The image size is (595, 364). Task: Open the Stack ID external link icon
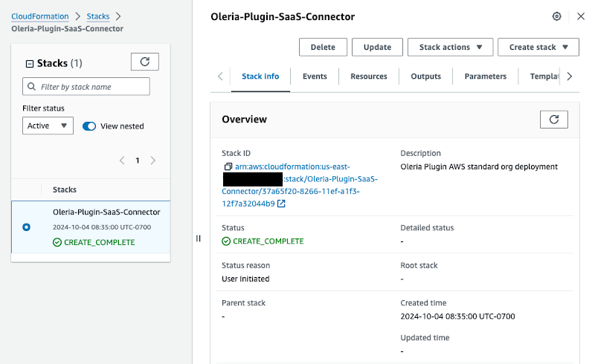pyautogui.click(x=281, y=204)
